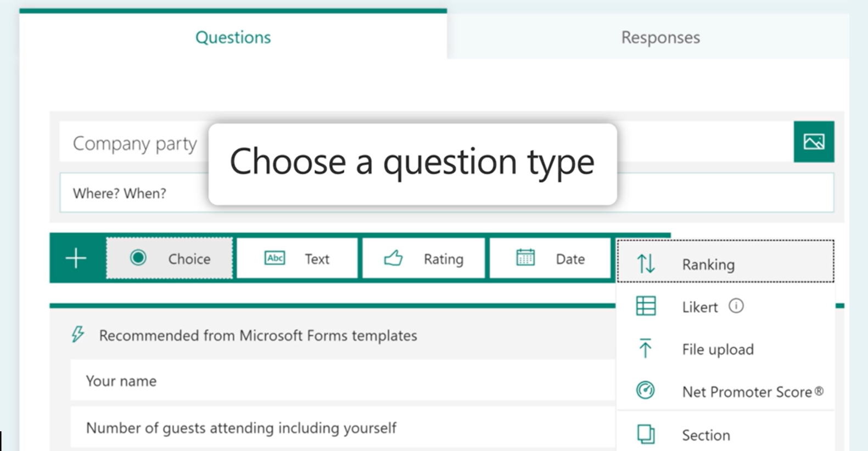Click the plus add-new icon
This screenshot has height=451, width=868.
(76, 258)
